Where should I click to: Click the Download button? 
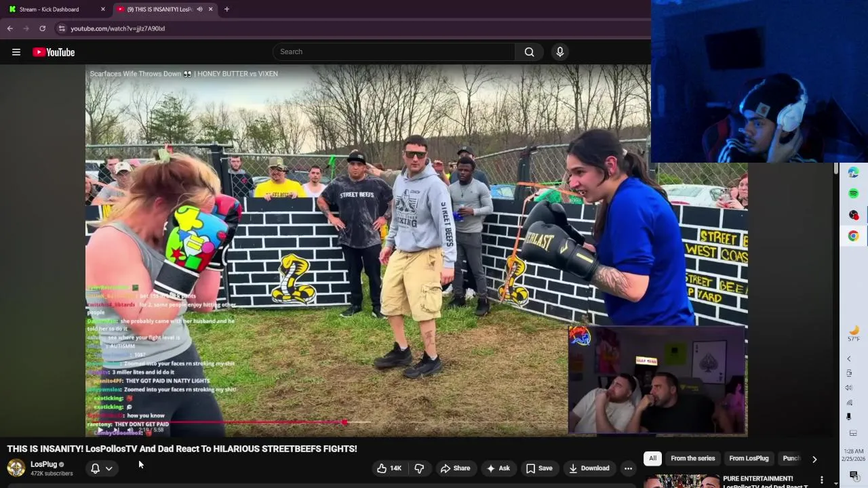click(589, 468)
